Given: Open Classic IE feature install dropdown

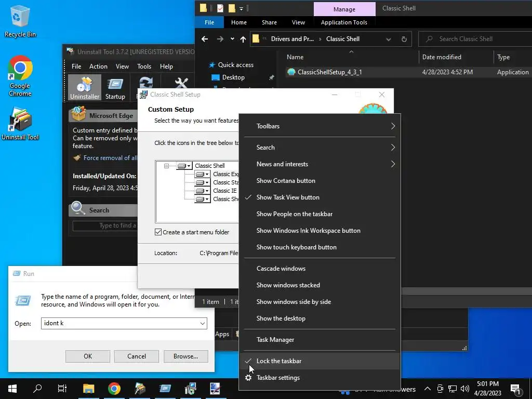Looking at the screenshot, I should [203, 191].
